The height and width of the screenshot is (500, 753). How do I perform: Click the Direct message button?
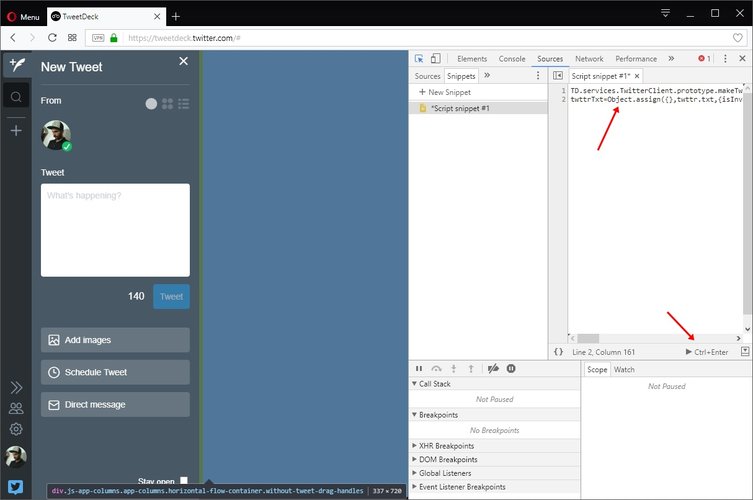(115, 404)
